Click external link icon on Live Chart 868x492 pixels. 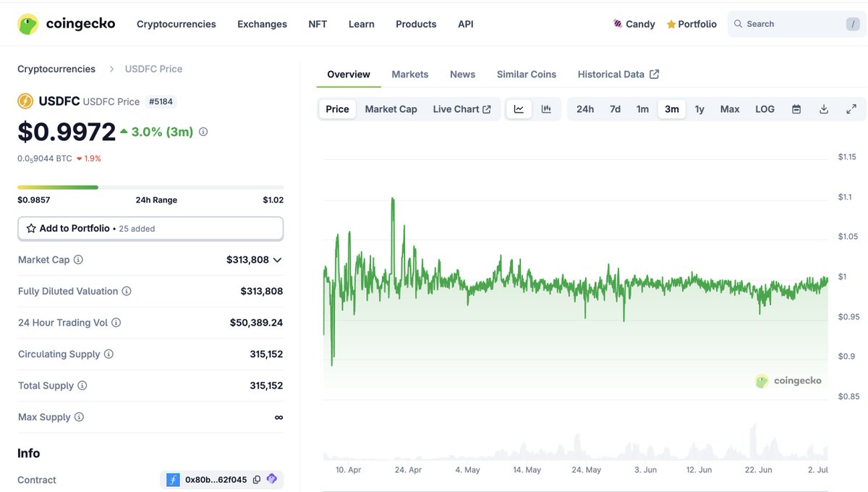[x=487, y=109]
